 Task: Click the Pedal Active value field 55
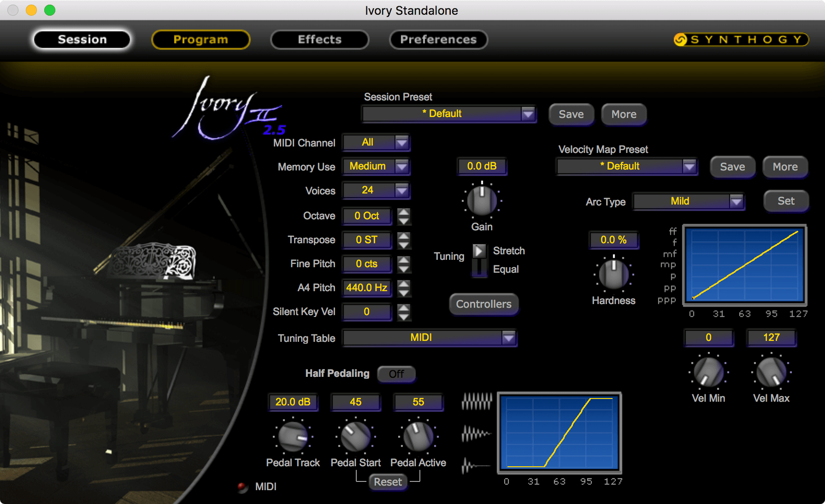(x=418, y=402)
